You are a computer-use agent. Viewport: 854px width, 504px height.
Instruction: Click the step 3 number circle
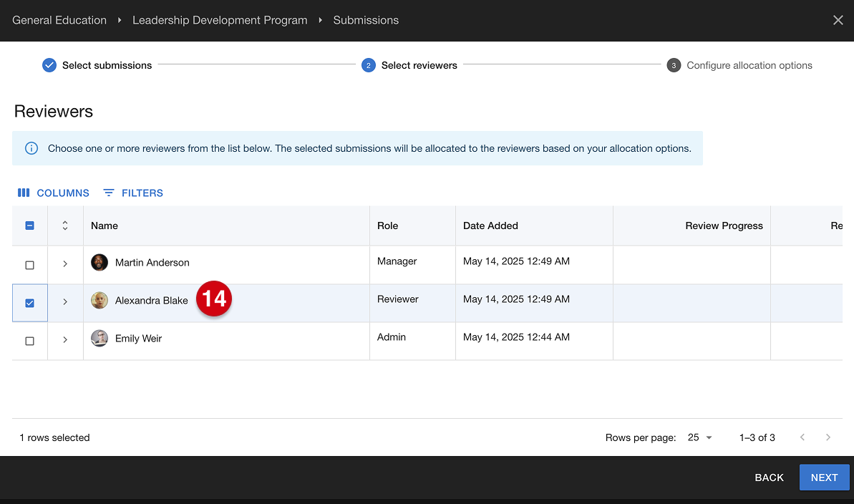[x=674, y=65]
